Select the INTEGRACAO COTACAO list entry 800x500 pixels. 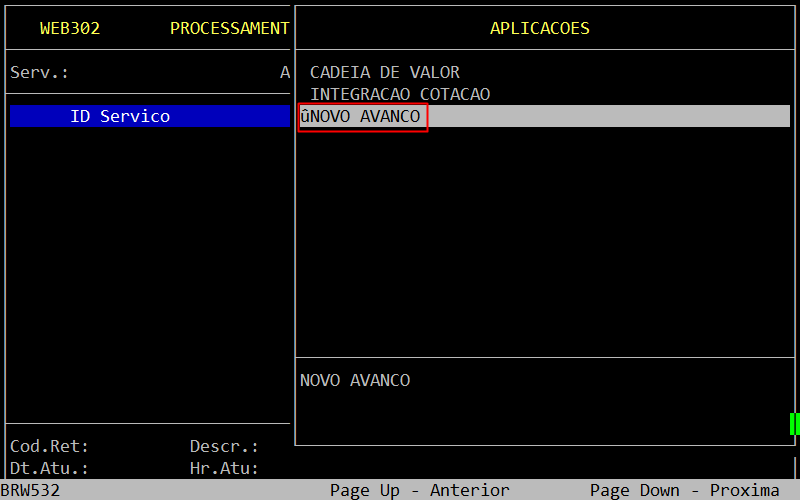click(x=399, y=94)
